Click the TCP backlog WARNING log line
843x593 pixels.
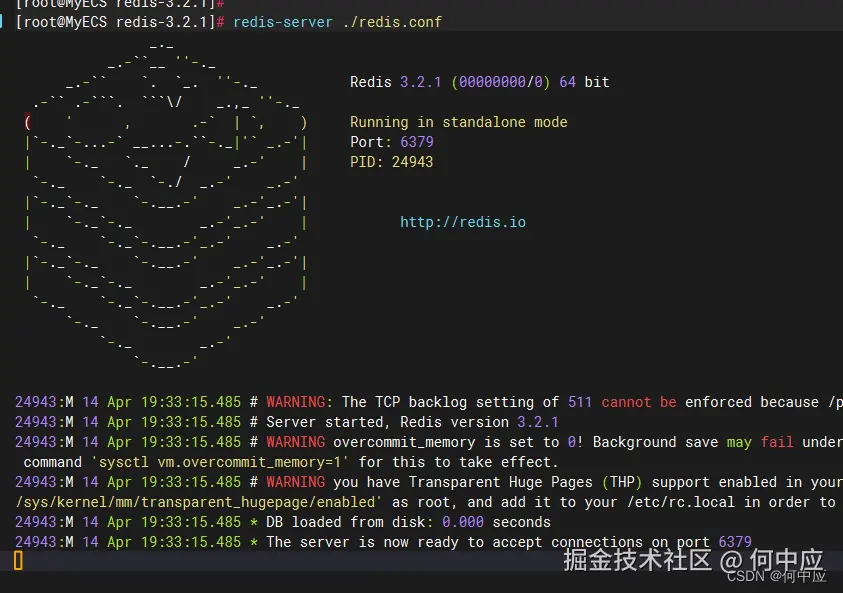(x=428, y=402)
